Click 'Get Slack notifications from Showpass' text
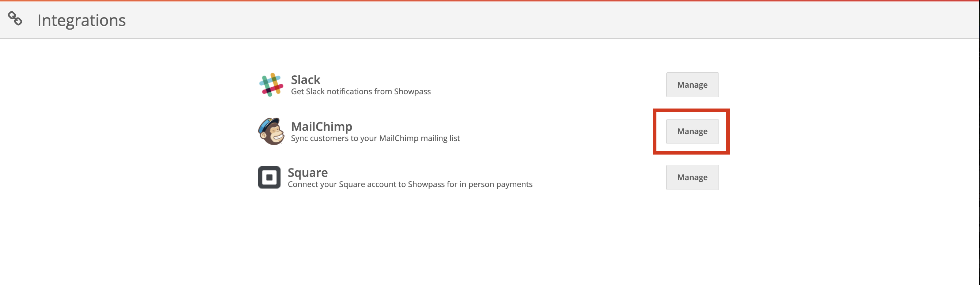Image resolution: width=980 pixels, height=285 pixels. coord(361,92)
